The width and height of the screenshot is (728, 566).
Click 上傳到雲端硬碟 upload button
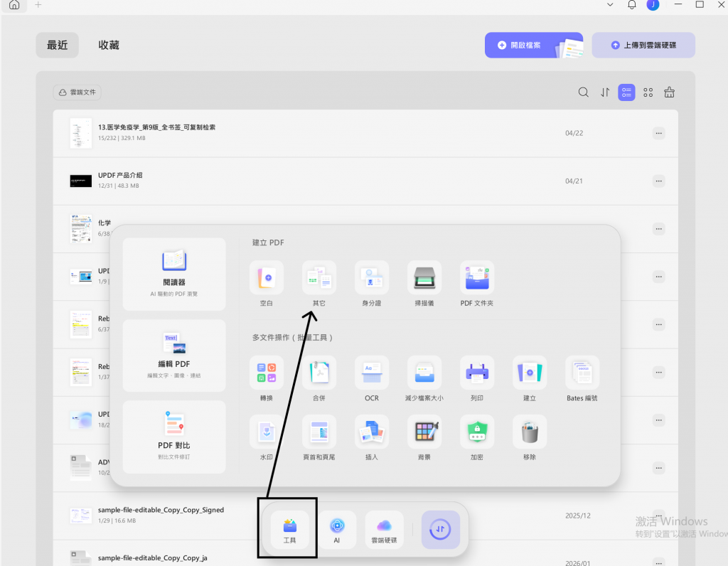click(643, 45)
